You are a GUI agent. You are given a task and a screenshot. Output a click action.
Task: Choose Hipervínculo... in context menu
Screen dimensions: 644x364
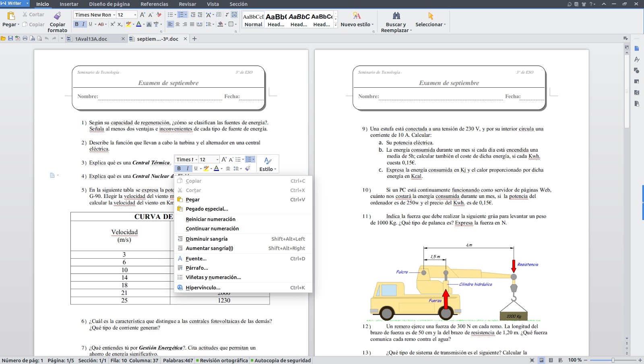coord(243,288)
